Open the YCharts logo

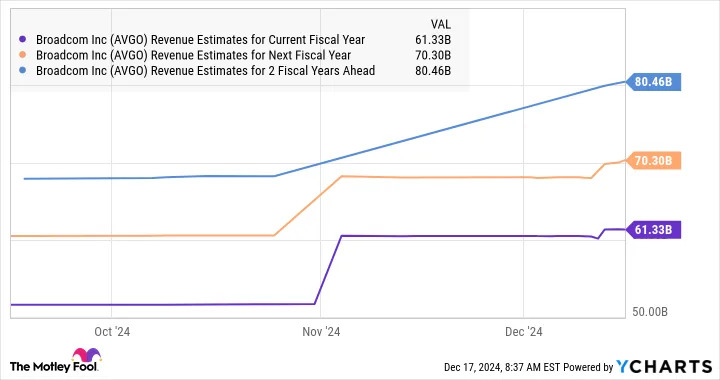pos(664,366)
